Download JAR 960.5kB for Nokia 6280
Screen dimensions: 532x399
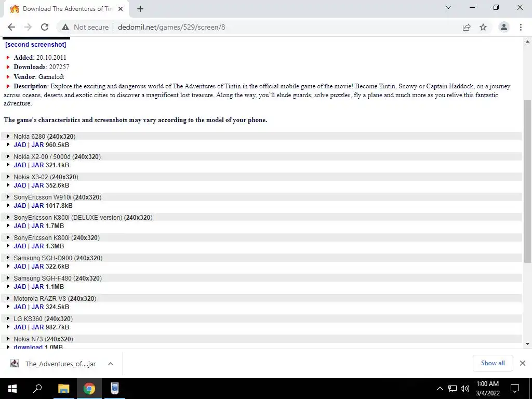tap(37, 145)
